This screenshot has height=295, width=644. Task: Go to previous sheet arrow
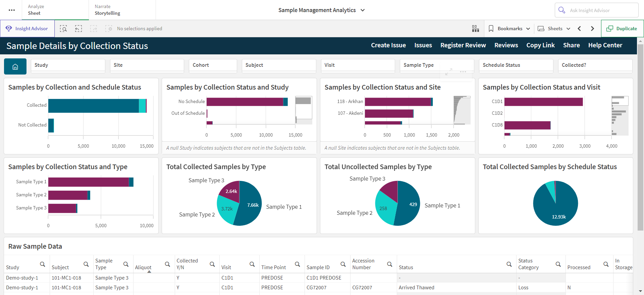(579, 29)
